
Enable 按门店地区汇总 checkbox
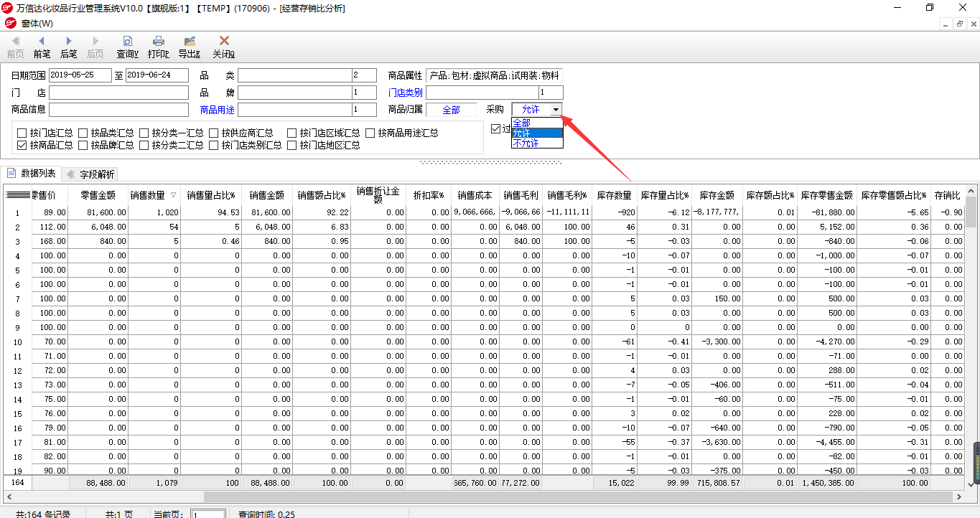292,145
